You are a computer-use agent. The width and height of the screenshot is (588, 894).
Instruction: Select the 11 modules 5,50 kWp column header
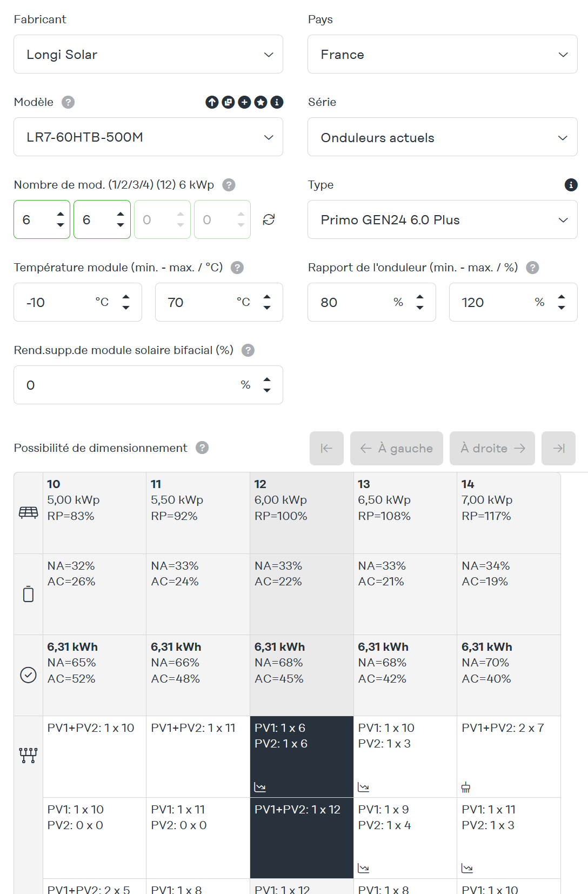(198, 513)
